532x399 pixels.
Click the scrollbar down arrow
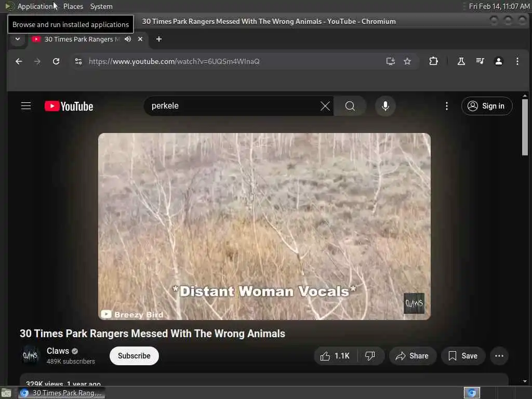tap(525, 381)
